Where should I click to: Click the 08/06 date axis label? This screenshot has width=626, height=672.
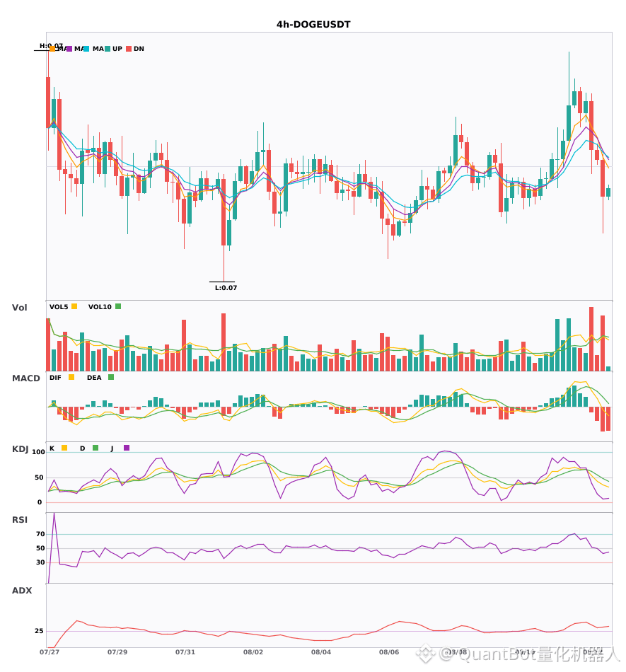coord(389,652)
